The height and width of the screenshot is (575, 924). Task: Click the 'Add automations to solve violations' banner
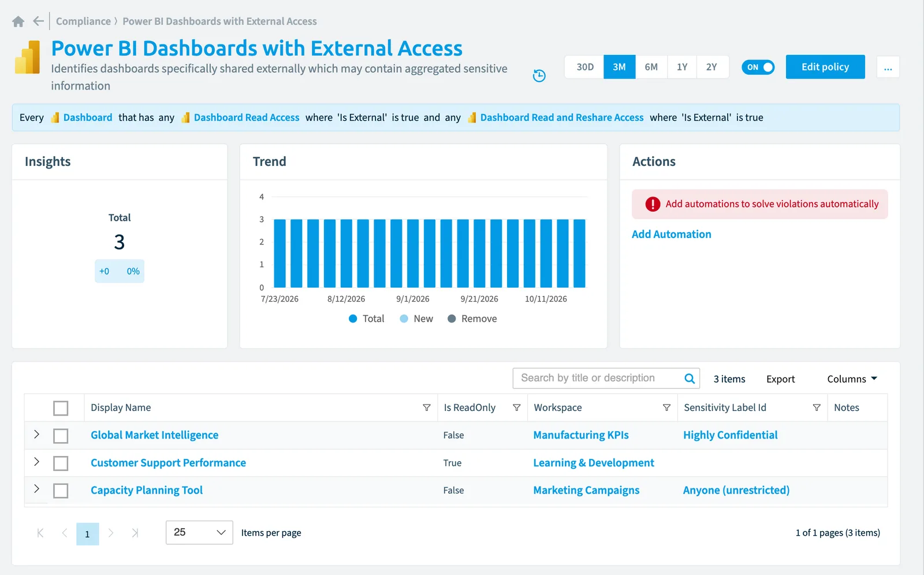click(x=759, y=204)
